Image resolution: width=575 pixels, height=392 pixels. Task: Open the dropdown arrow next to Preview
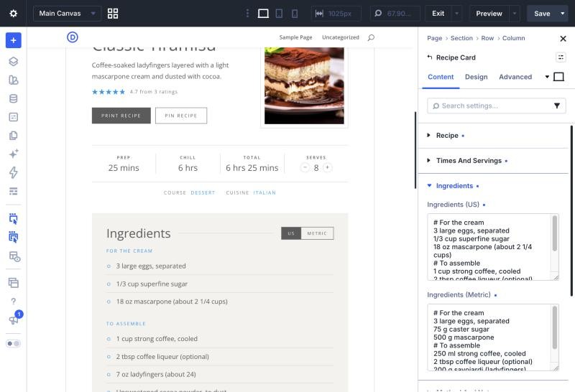pos(515,14)
